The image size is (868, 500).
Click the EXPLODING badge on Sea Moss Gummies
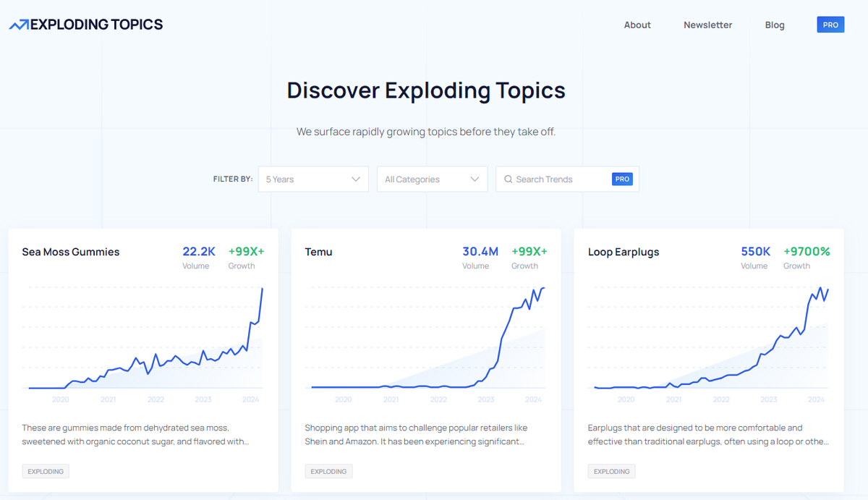pos(45,471)
